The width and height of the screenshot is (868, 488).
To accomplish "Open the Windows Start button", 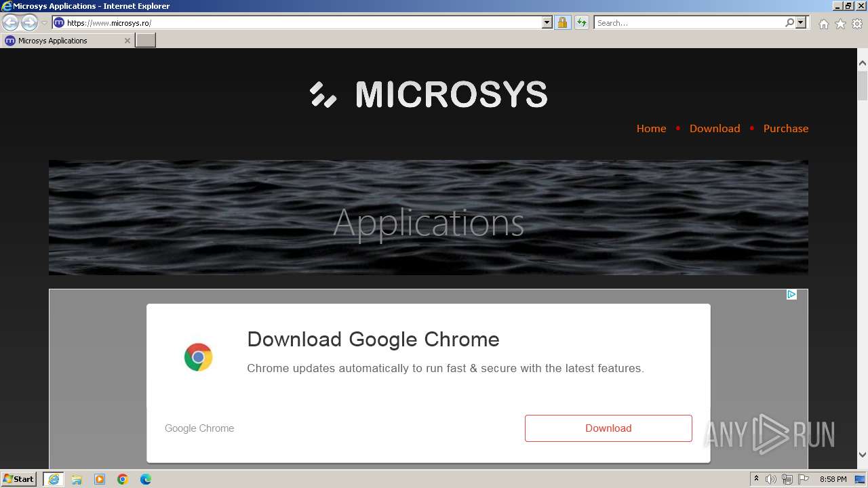I will (19, 479).
